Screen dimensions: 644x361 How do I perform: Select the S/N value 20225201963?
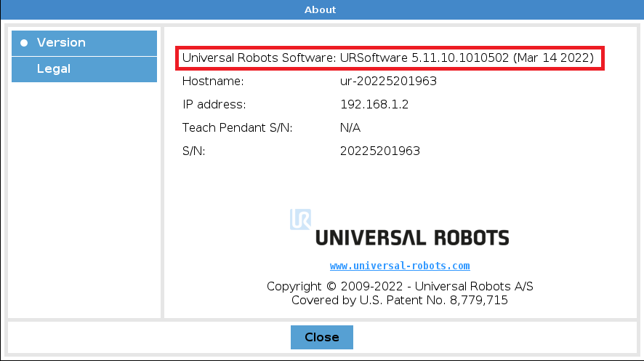(380, 151)
